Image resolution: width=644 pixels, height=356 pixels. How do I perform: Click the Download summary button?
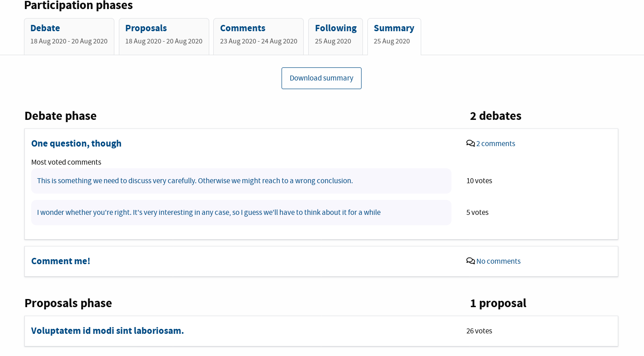click(x=321, y=78)
